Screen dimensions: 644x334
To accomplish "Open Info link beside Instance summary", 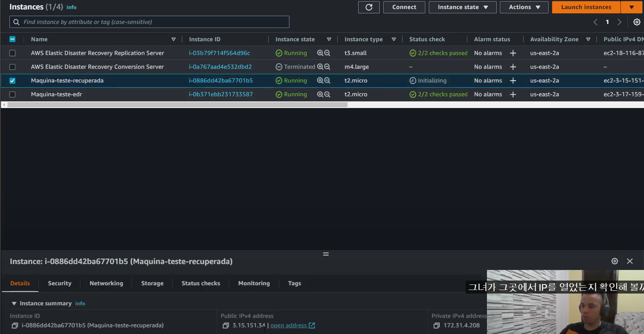I will point(80,304).
